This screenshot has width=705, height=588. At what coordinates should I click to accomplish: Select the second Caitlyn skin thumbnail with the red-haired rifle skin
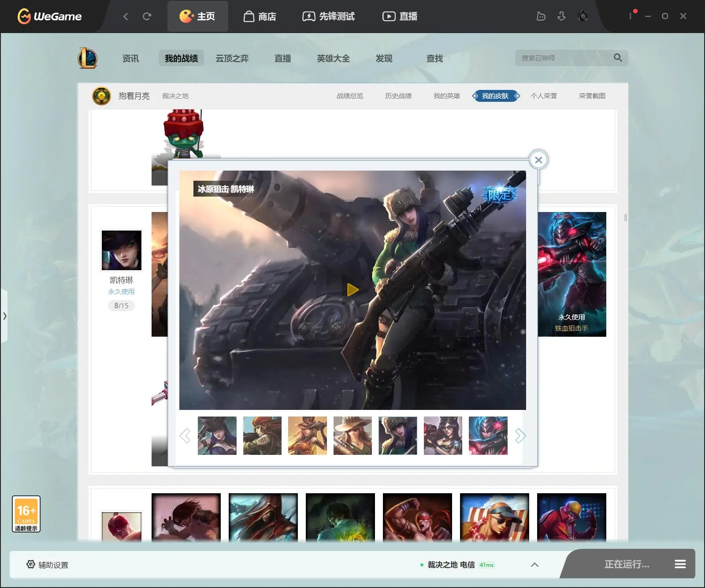(x=262, y=435)
